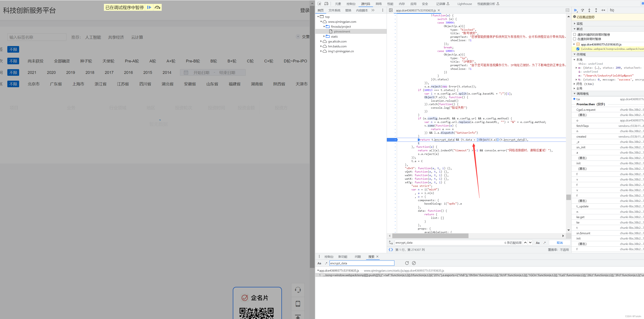644x319 pixels.
Task: Click the 输入标签名称 tag input field
Action: click(x=37, y=37)
